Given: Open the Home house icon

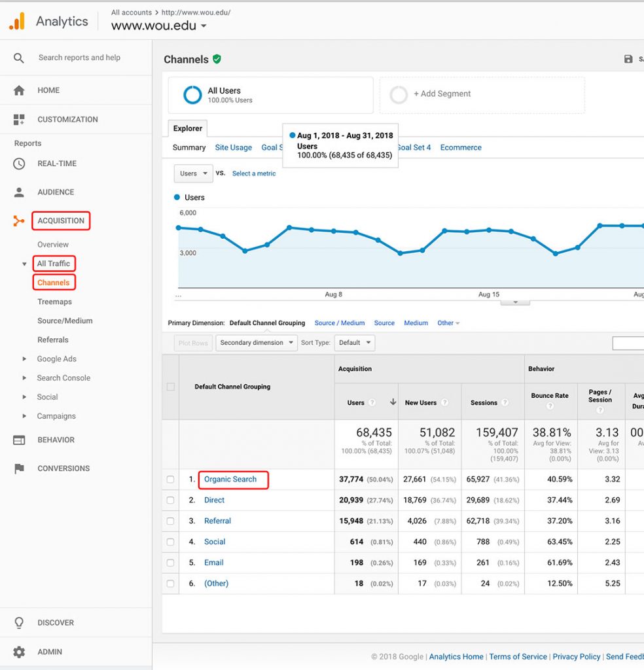Looking at the screenshot, I should (19, 90).
